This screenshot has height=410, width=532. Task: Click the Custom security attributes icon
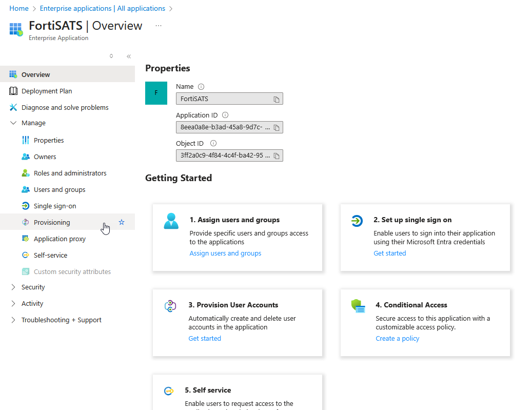pos(26,271)
